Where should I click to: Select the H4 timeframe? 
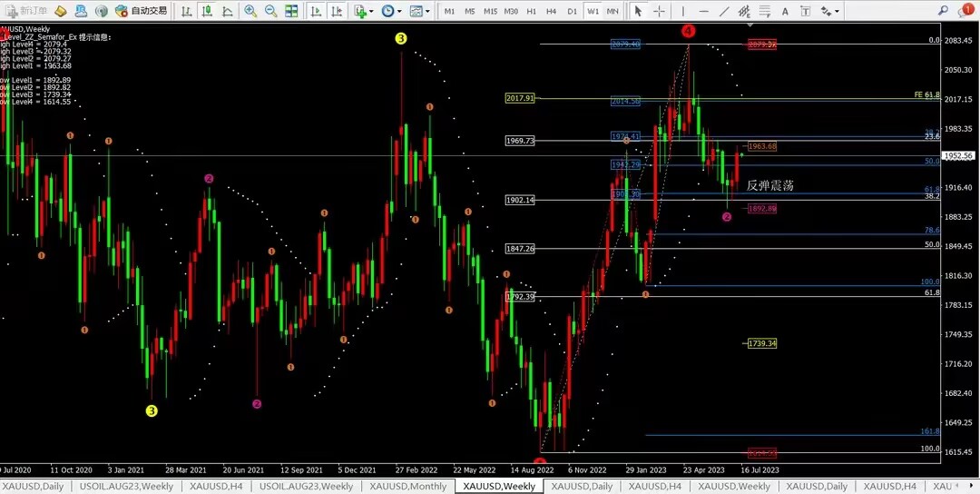point(552,11)
